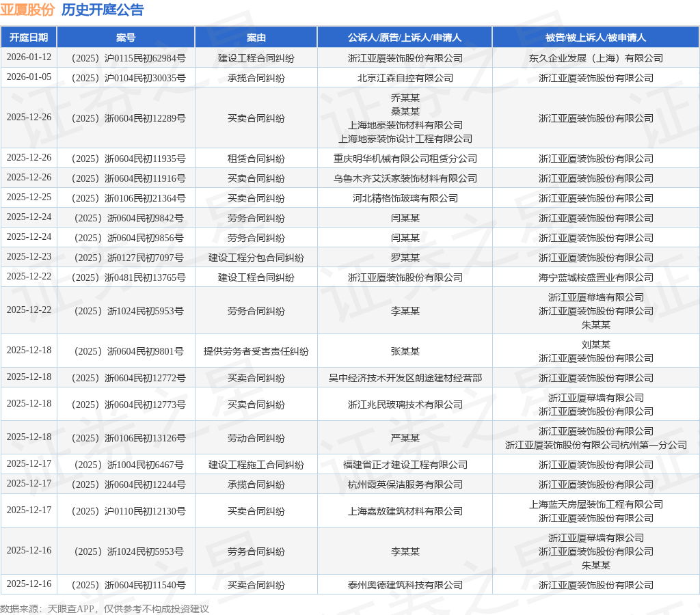Click the 案由 column header
The height and width of the screenshot is (615, 700).
(256, 38)
